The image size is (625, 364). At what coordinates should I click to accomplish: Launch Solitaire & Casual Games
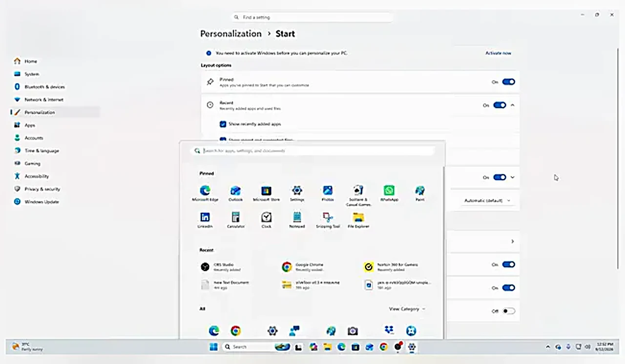coord(358,195)
